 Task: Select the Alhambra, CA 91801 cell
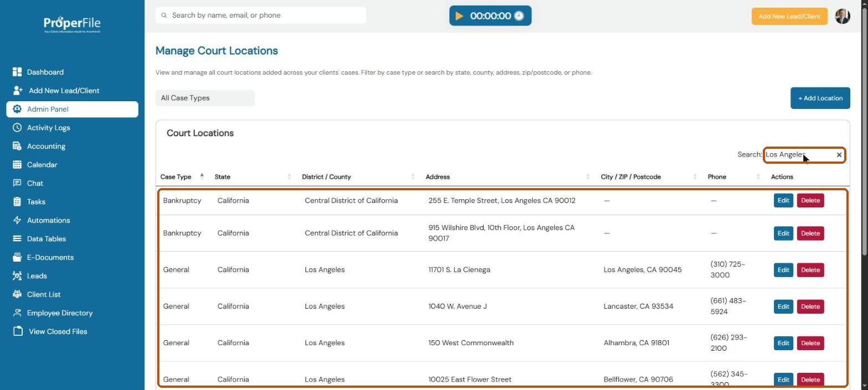pyautogui.click(x=636, y=343)
